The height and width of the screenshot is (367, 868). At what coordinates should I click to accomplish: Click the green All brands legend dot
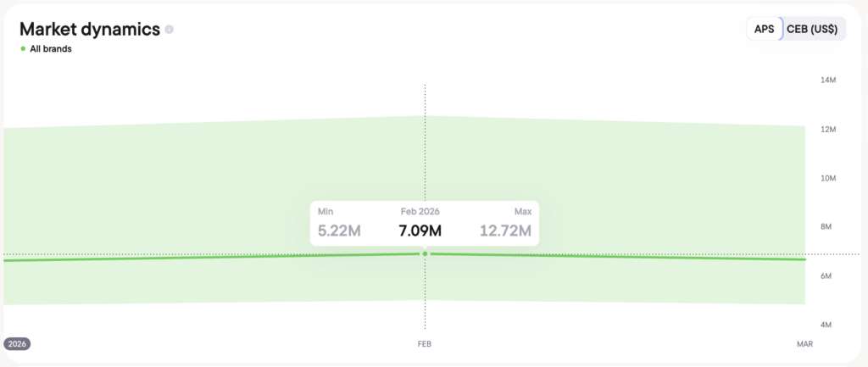(x=23, y=49)
